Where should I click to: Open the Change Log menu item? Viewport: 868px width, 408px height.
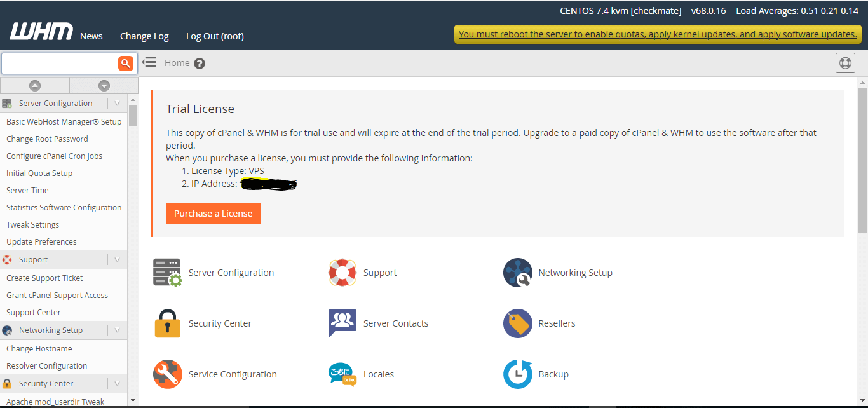tap(144, 36)
